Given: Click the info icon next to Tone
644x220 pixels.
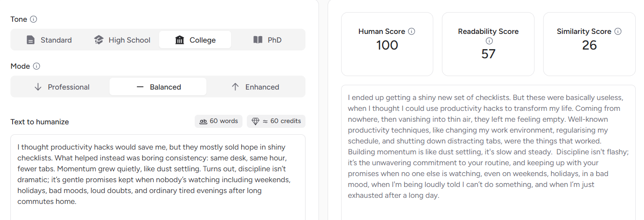Looking at the screenshot, I should (33, 19).
